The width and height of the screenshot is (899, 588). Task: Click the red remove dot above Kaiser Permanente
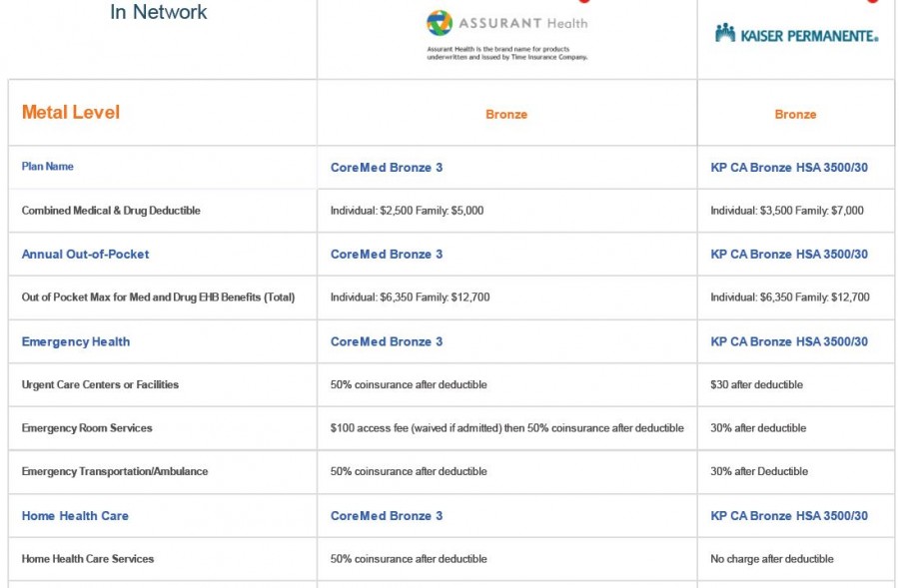[872, 2]
